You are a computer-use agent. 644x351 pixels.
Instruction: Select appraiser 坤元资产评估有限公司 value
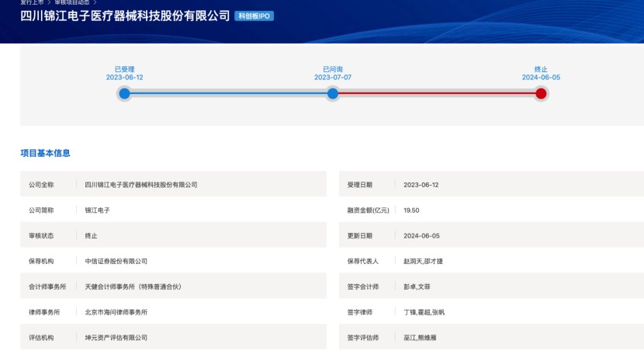point(116,338)
